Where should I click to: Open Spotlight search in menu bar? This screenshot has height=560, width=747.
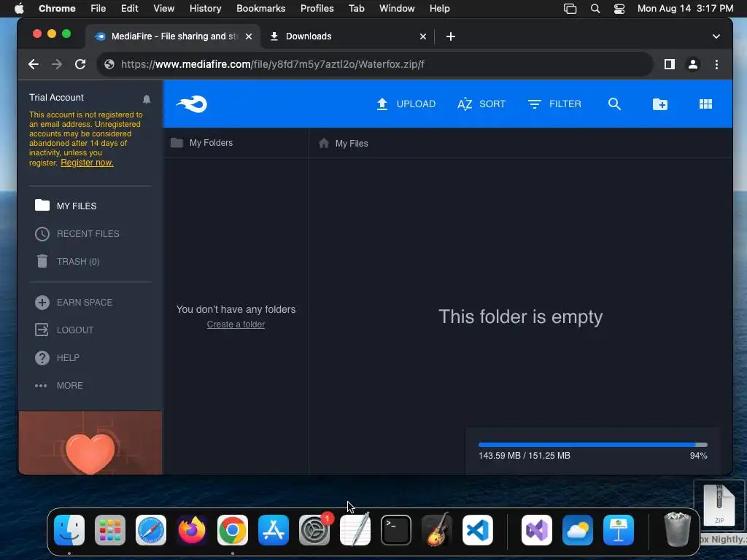(595, 8)
